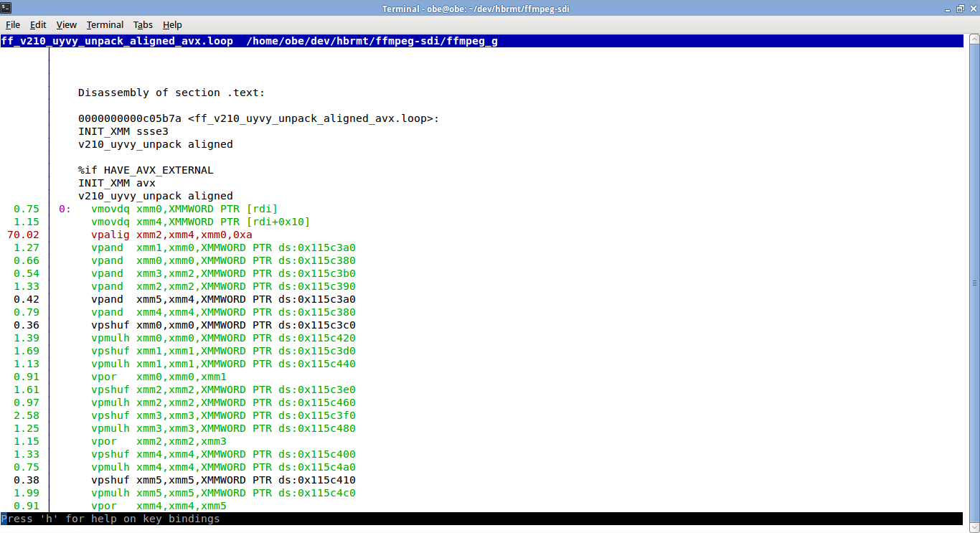Close the terminal window
This screenshot has width=980, height=533.
(x=972, y=9)
